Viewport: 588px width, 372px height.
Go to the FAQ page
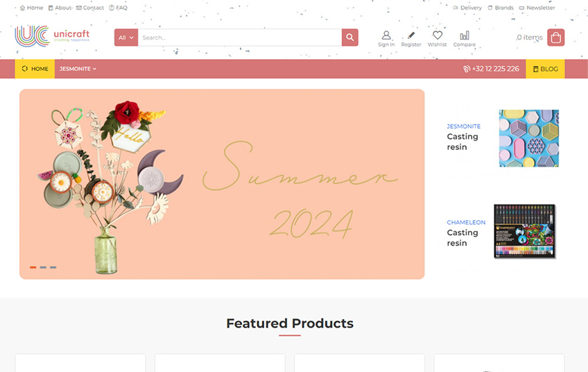pyautogui.click(x=118, y=8)
